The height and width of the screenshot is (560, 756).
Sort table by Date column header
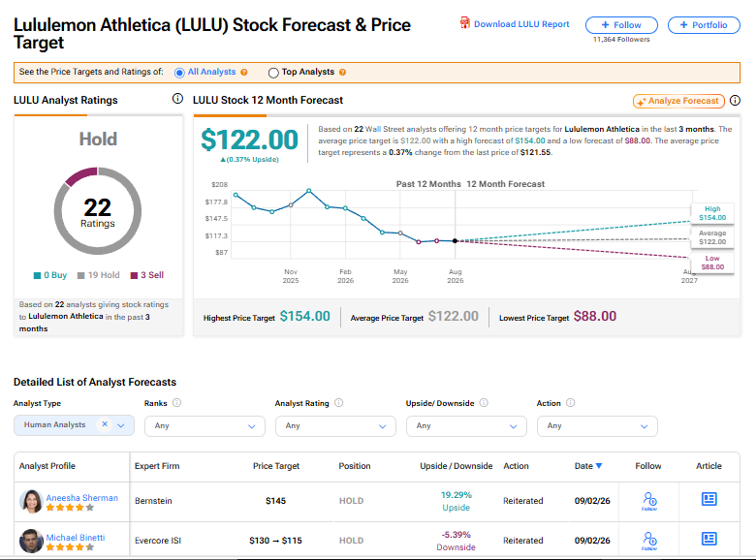tap(587, 466)
